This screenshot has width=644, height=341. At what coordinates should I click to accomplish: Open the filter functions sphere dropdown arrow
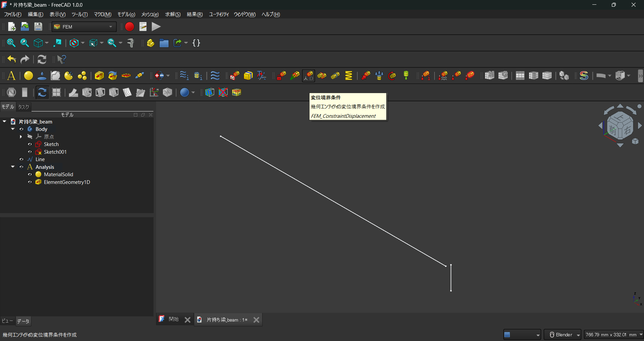[x=193, y=92]
